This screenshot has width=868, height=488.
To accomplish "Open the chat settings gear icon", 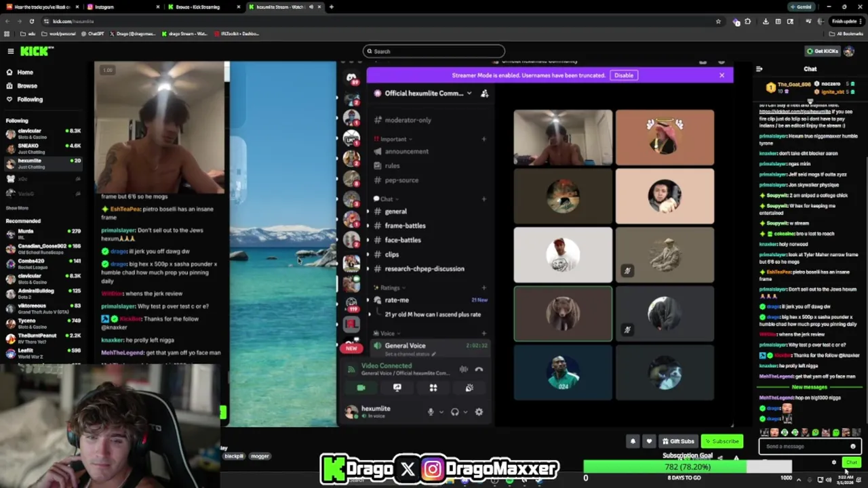I will pos(834,462).
